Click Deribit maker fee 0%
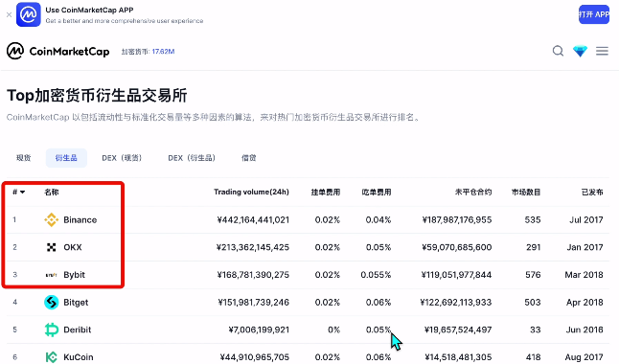This screenshot has width=619, height=364. 334,330
